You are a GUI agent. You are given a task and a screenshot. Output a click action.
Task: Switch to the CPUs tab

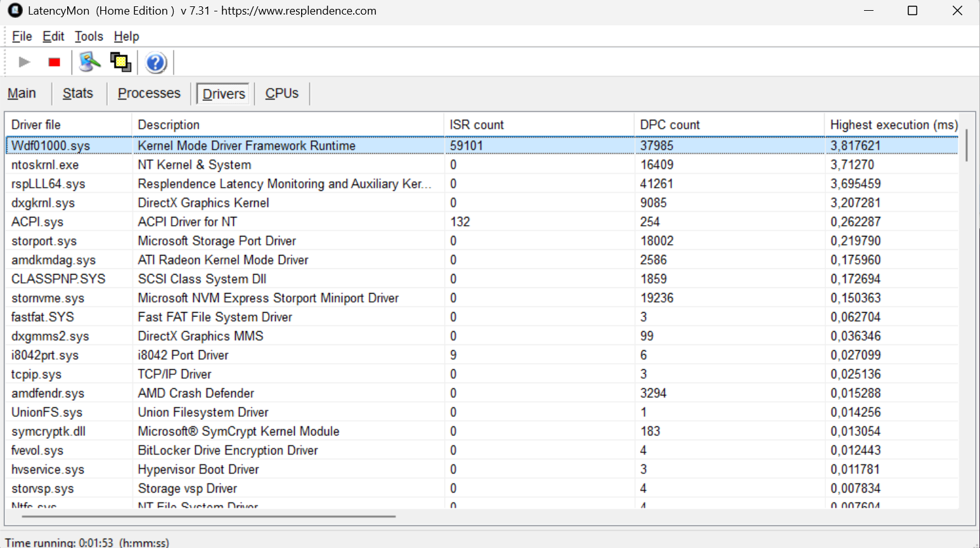point(282,93)
